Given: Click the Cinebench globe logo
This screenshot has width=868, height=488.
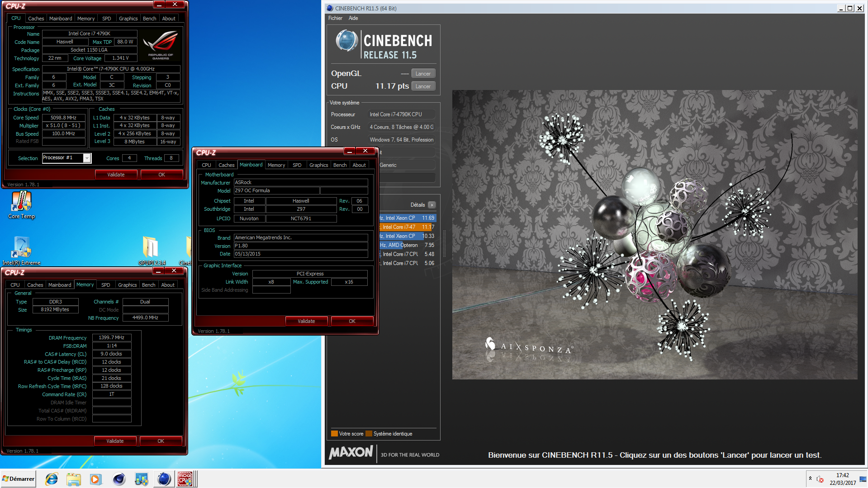Looking at the screenshot, I should pos(347,41).
